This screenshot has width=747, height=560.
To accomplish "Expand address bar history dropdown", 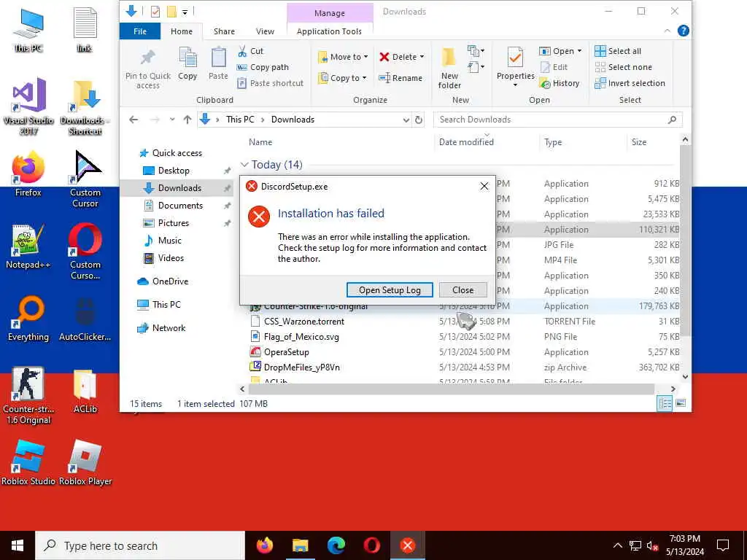I will (x=406, y=120).
